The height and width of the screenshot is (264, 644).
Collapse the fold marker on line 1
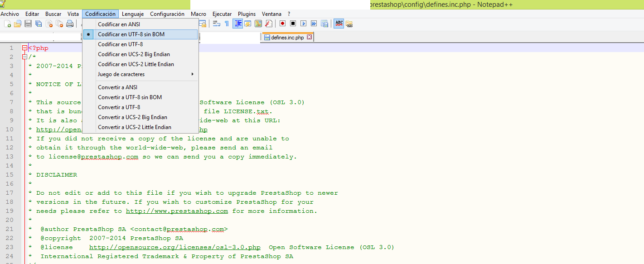(x=25, y=48)
